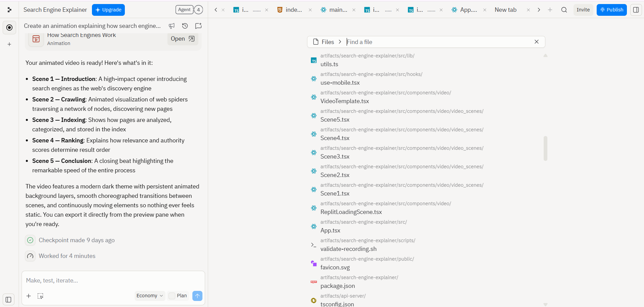Click the Invite button
644x307 pixels.
point(583,10)
